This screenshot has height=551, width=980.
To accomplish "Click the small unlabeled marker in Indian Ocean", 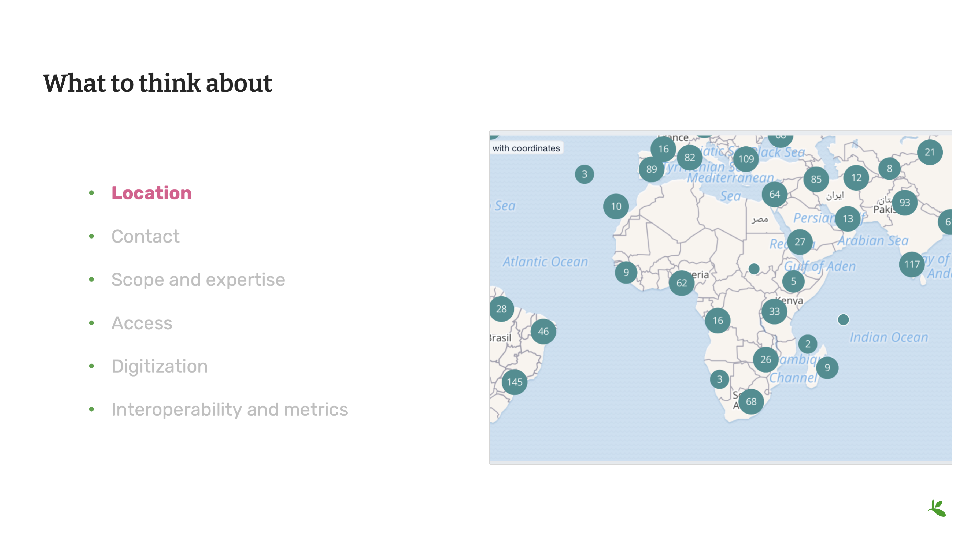I will click(843, 319).
